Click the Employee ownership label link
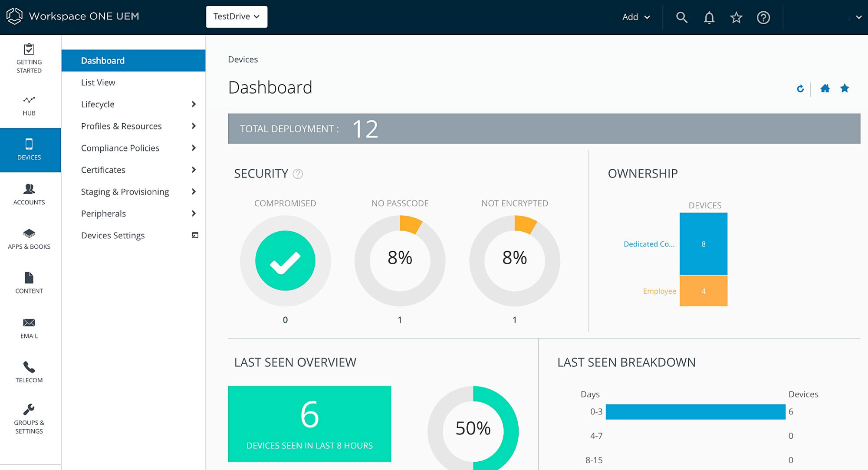The height and width of the screenshot is (470, 868). click(x=659, y=291)
